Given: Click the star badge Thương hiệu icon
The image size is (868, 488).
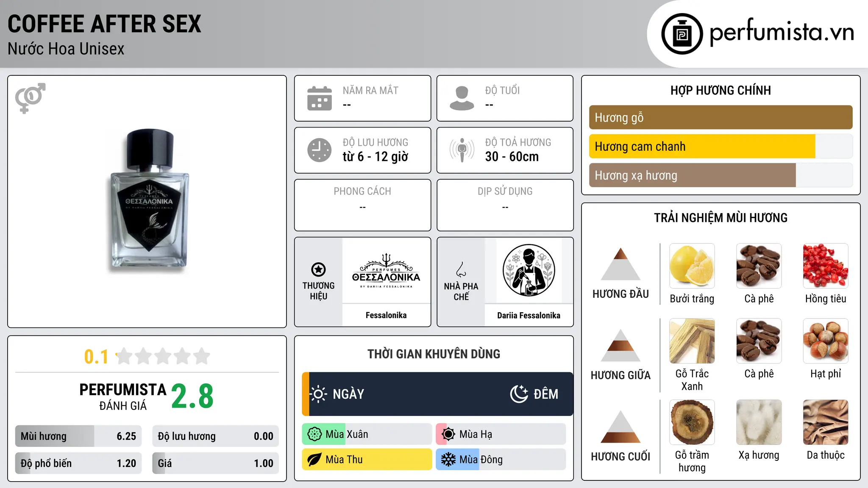Looking at the screenshot, I should point(318,269).
